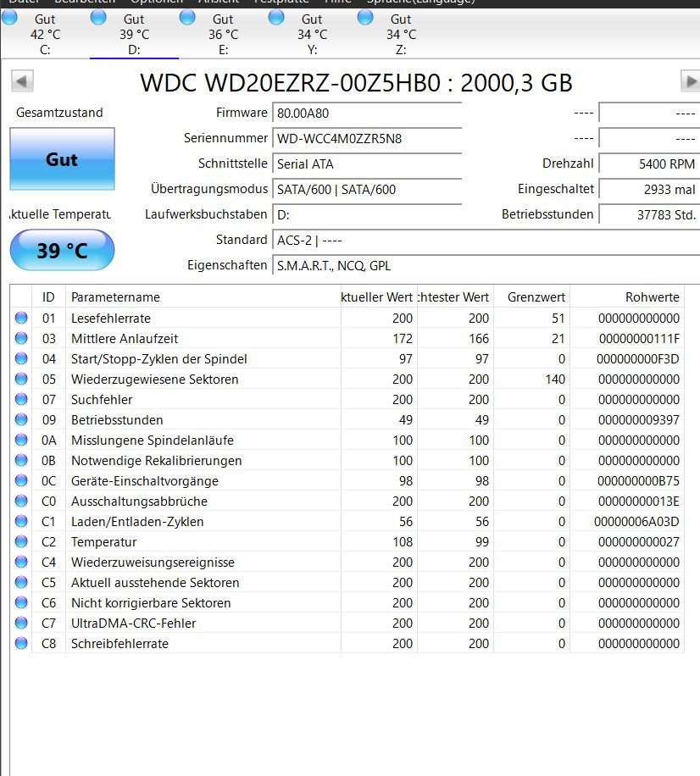Click status orb for attribute C2 Temperatur
The height and width of the screenshot is (776, 700).
coord(21,541)
